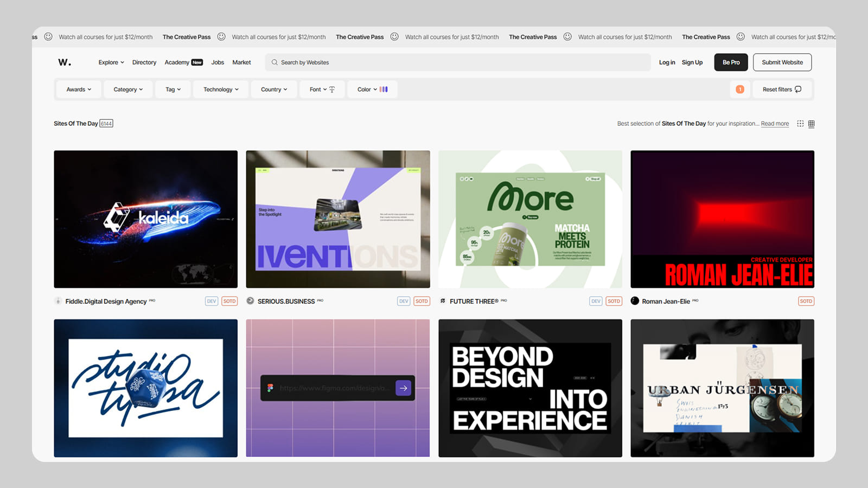Expand the Category filter
The width and height of the screenshot is (868, 488).
pos(127,89)
